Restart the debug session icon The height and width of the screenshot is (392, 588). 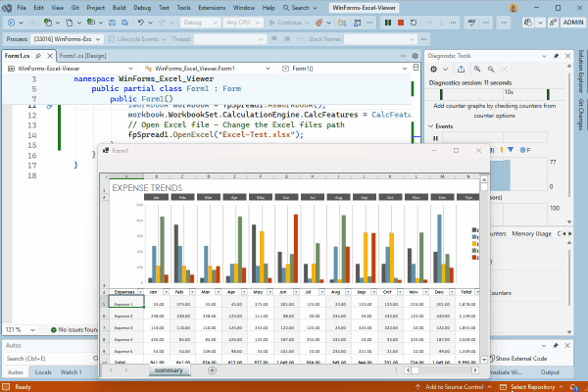(x=414, y=23)
